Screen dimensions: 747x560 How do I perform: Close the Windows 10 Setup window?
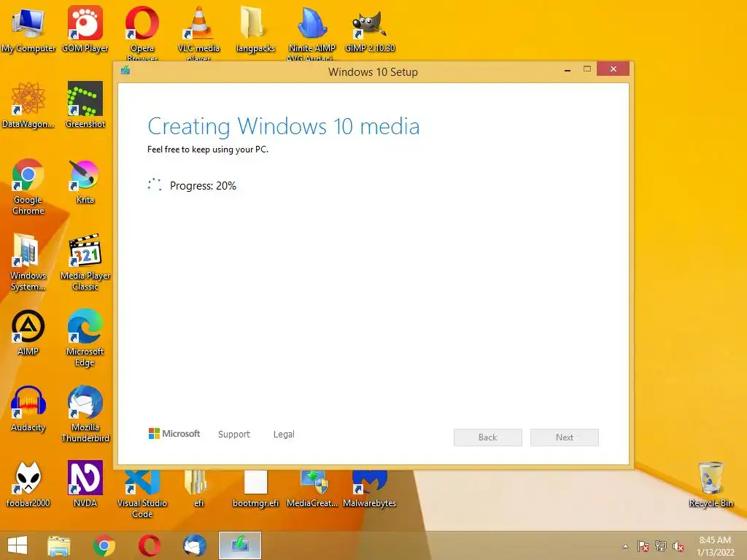[x=613, y=69]
